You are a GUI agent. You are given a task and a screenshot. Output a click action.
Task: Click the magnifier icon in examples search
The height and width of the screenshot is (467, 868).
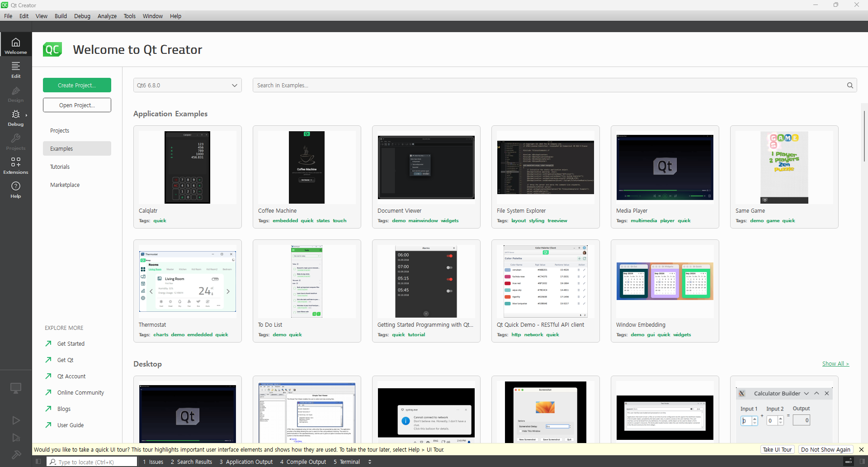(x=850, y=85)
